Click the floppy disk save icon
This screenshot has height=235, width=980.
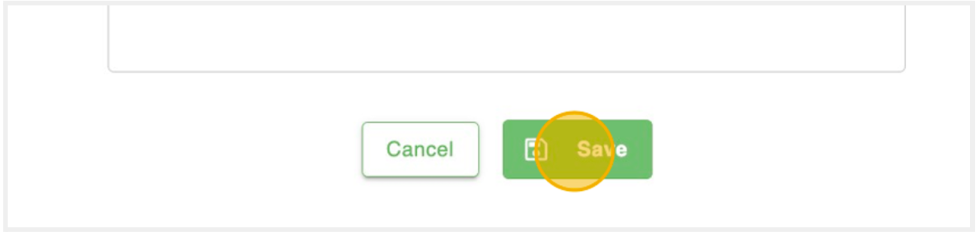[535, 149]
